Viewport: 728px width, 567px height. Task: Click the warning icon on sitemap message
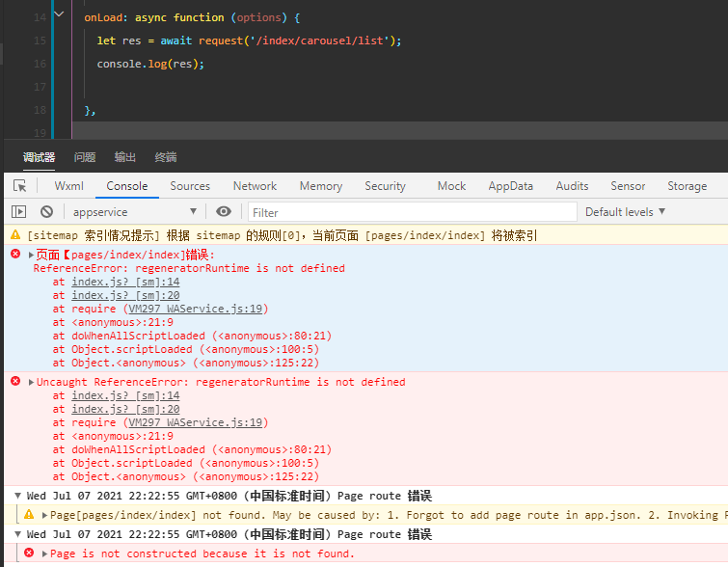(x=15, y=235)
